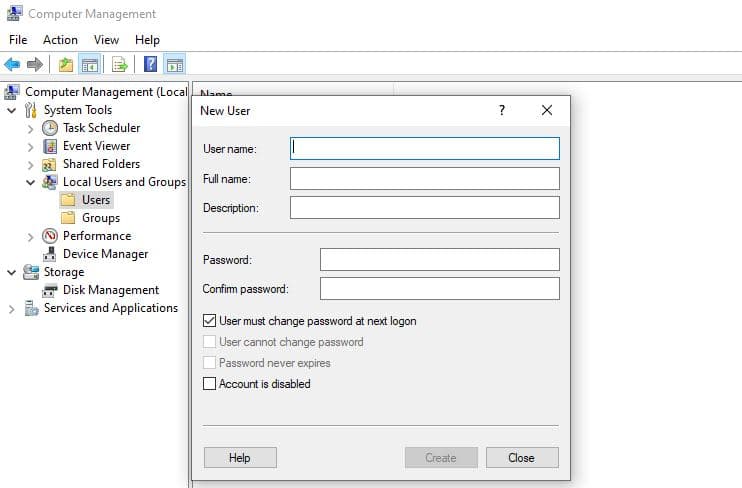The width and height of the screenshot is (742, 488).
Task: Select the Event Viewer icon in tree
Action: coord(50,146)
